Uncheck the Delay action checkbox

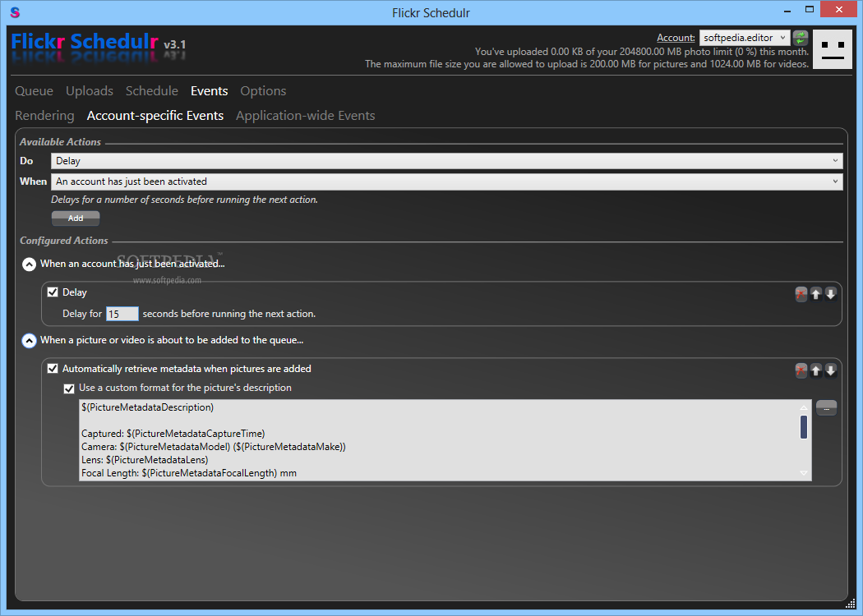[53, 292]
